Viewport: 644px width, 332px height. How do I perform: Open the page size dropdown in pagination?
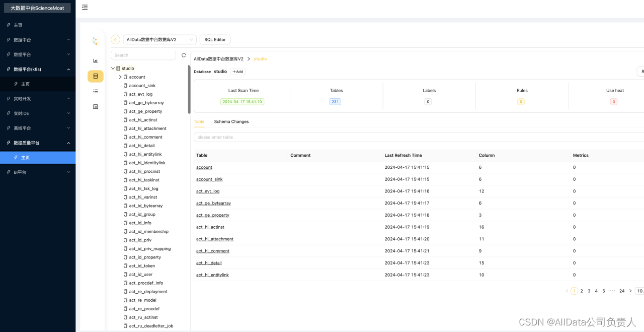point(639,291)
